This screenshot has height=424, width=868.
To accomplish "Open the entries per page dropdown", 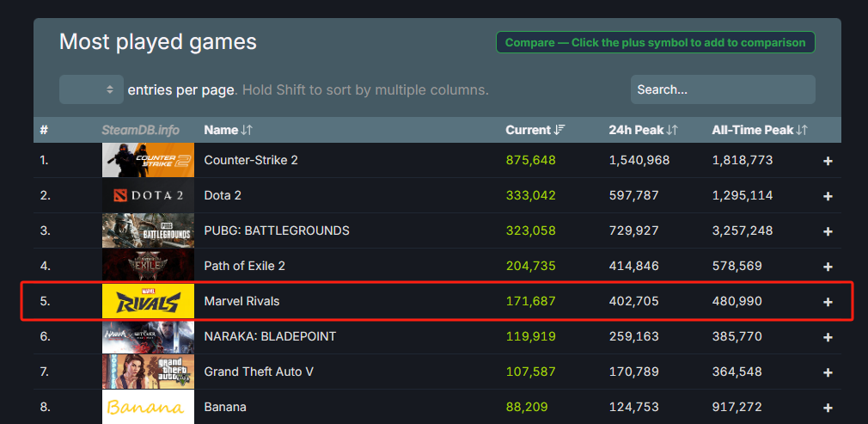I will (x=91, y=89).
